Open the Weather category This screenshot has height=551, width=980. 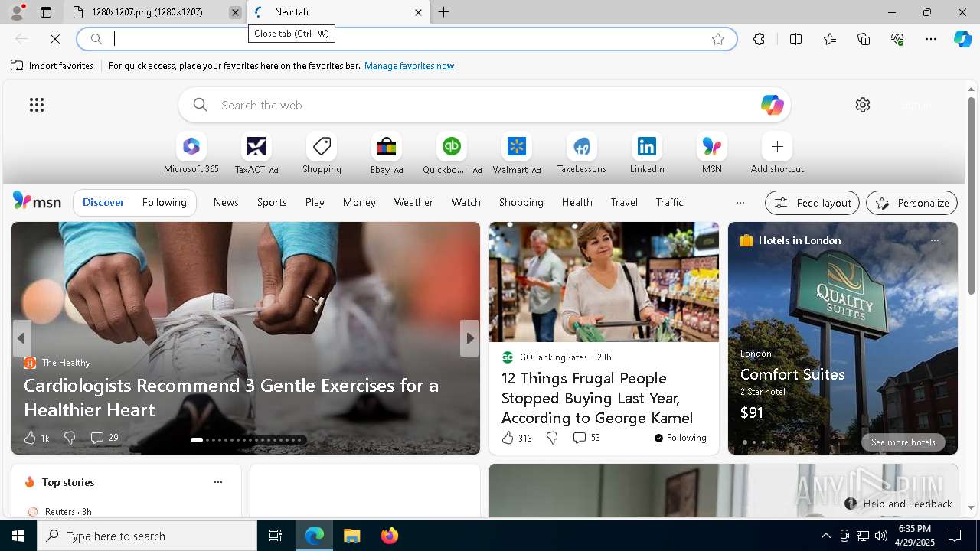(413, 202)
